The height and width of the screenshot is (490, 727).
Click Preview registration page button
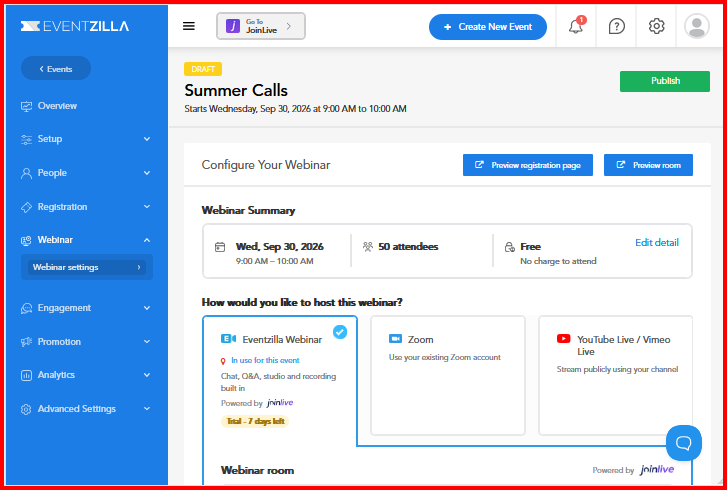(528, 165)
